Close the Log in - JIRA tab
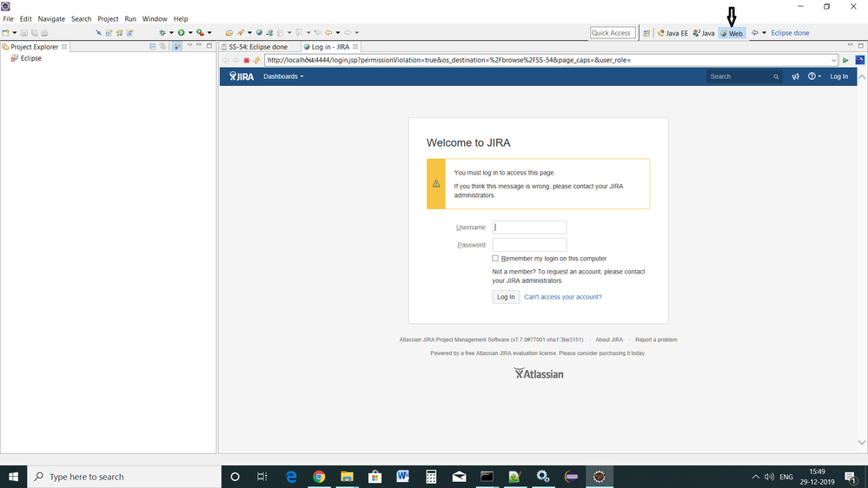 [355, 47]
